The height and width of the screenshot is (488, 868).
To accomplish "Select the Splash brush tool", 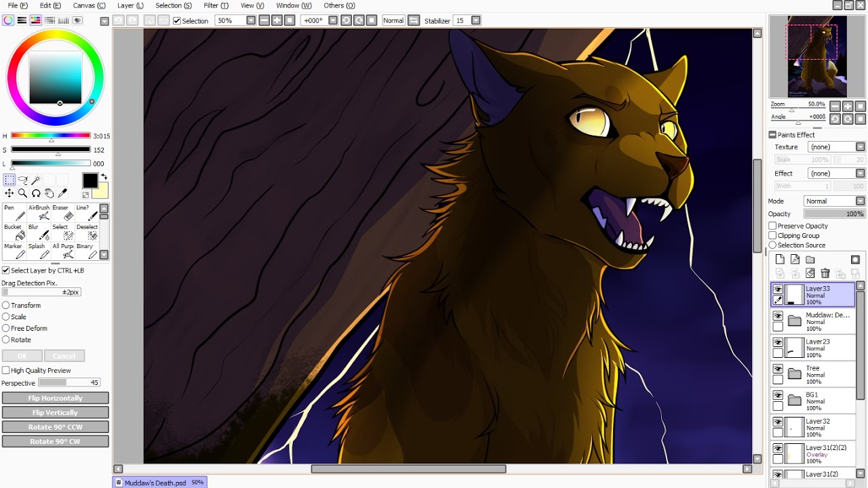I will click(x=39, y=251).
